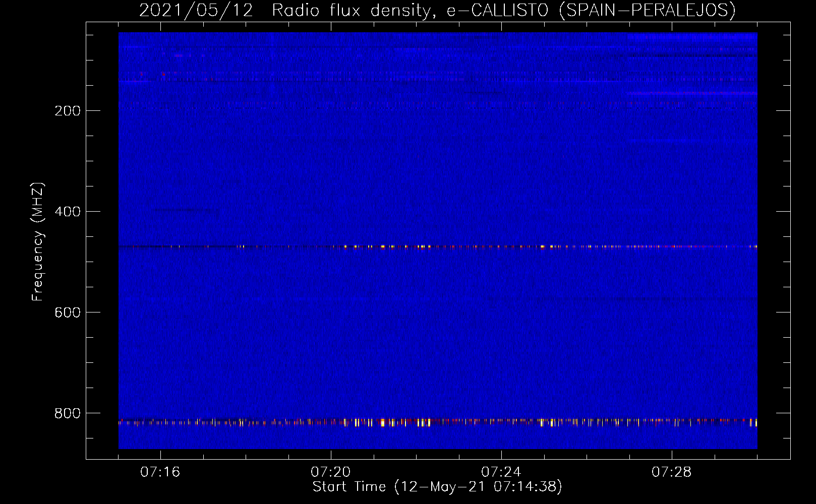Click the 800 frequency tick label

pos(68,413)
